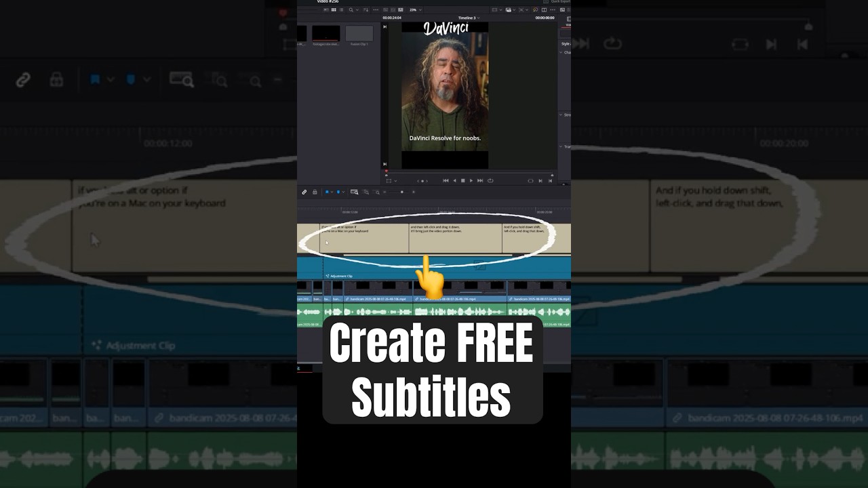The width and height of the screenshot is (868, 488).
Task: Open the Timeline 3 name dropdown
Action: click(469, 18)
